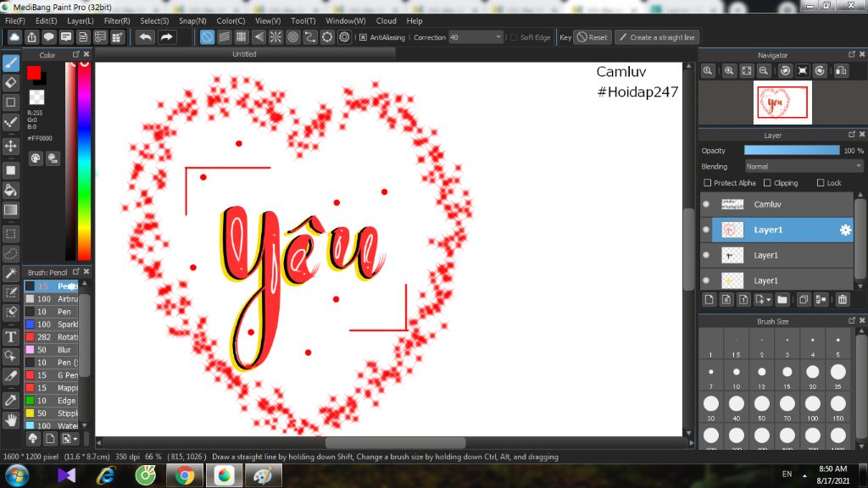
Task: Enable the vanishing point snap guide
Action: [259, 37]
